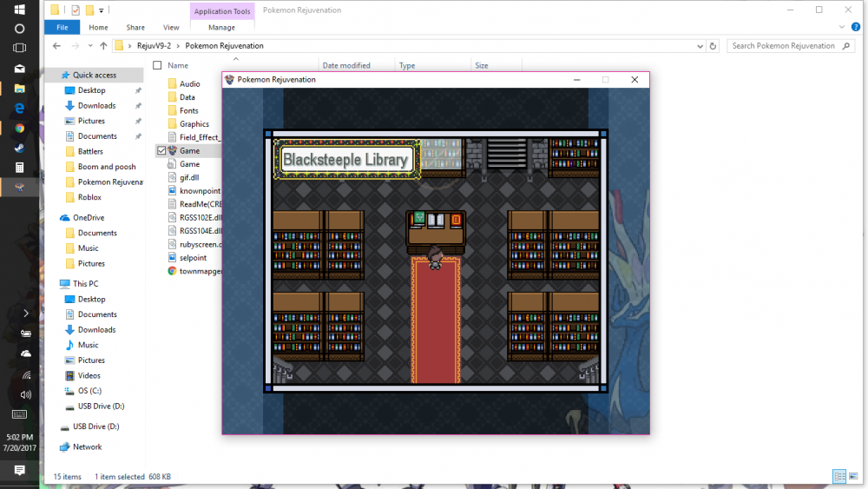Open the Audio folder
Viewport: 868px width, 489px height.
[189, 83]
